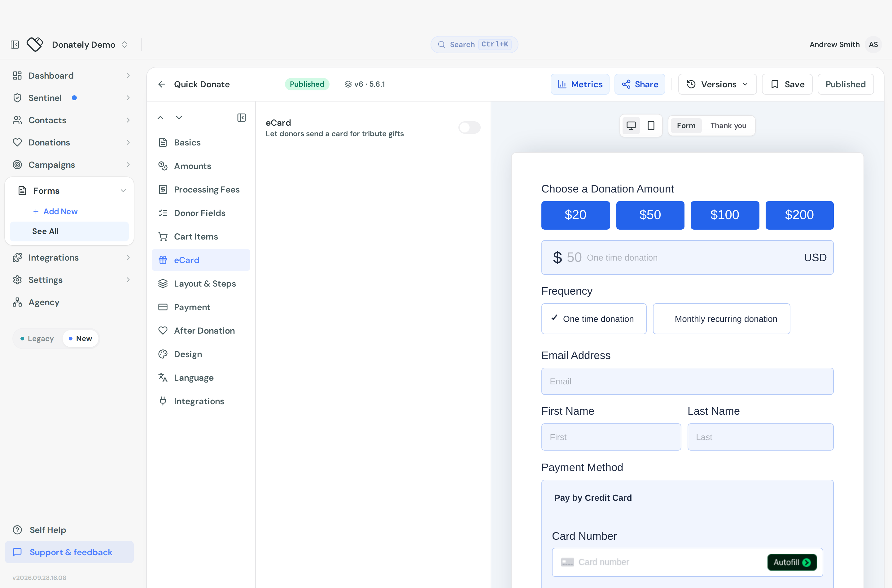The image size is (892, 588).
Task: Click the Integrations plug icon in form menu
Action: click(x=163, y=401)
